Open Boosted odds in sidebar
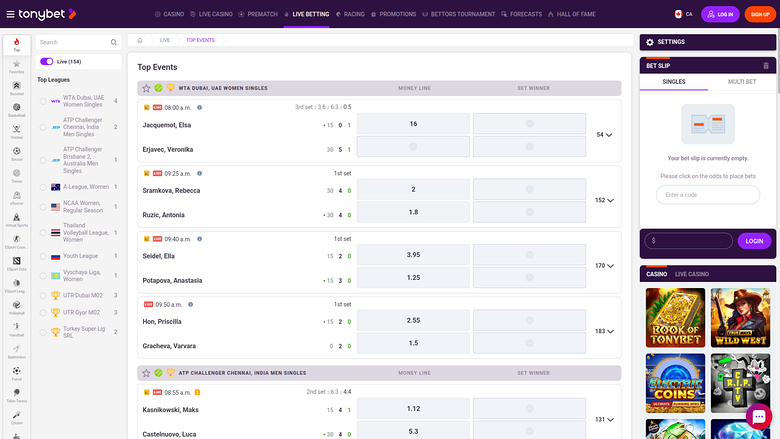 tap(16, 88)
